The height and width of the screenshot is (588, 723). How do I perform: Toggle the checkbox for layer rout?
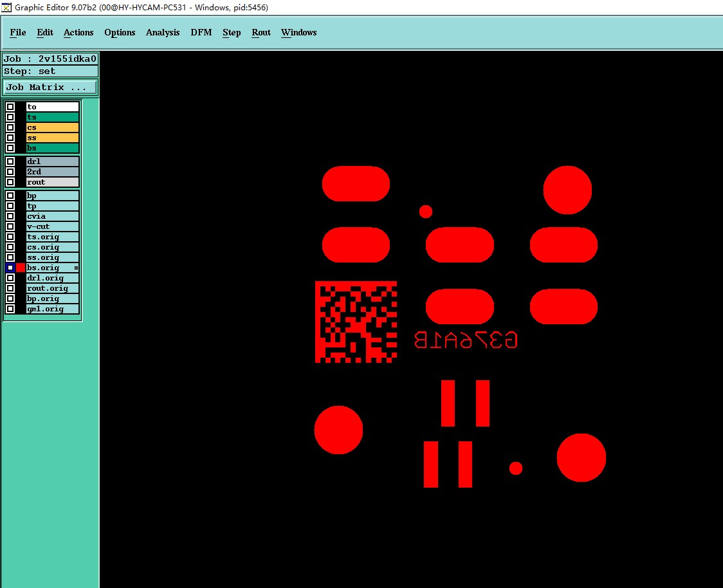coord(10,182)
